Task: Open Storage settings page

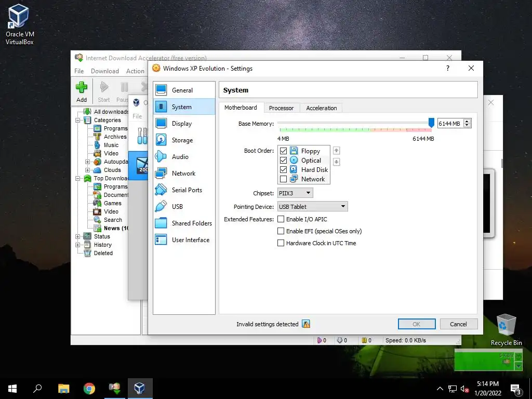Action: pos(184,140)
